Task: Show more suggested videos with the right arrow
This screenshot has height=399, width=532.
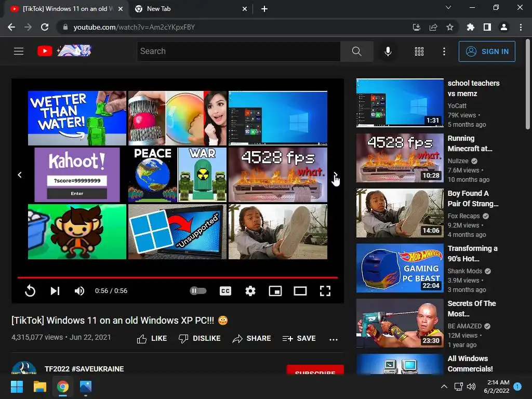Action: (x=335, y=175)
